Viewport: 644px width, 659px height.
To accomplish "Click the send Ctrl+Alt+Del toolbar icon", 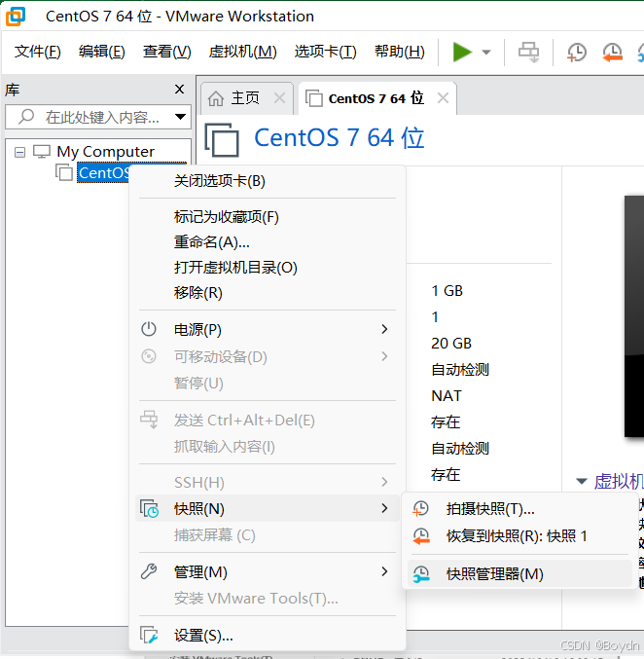I will tap(528, 53).
